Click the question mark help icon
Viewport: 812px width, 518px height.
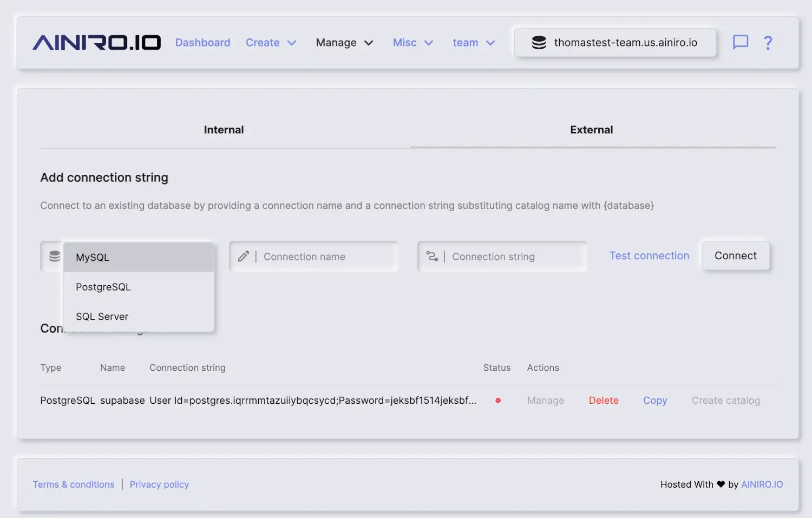768,42
